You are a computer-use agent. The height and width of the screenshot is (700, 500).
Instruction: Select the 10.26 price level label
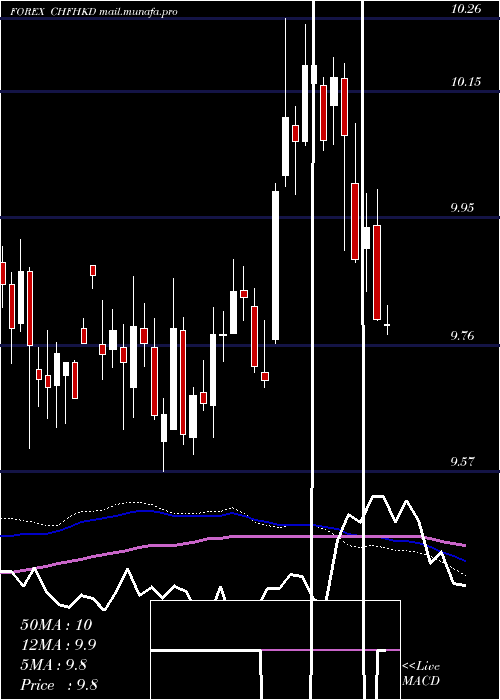[466, 8]
